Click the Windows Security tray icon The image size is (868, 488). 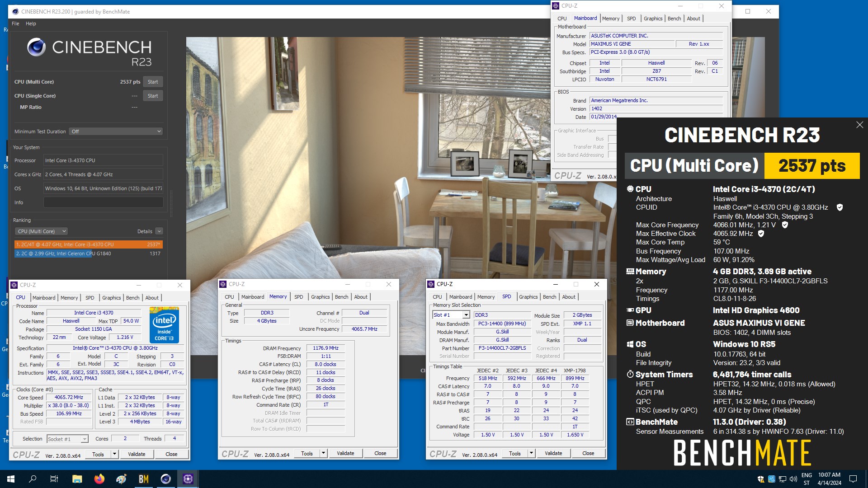tap(761, 479)
